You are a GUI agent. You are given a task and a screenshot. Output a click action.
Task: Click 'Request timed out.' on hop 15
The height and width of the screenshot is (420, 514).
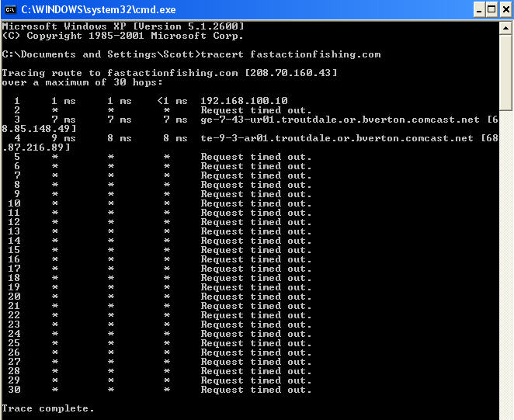coord(256,250)
